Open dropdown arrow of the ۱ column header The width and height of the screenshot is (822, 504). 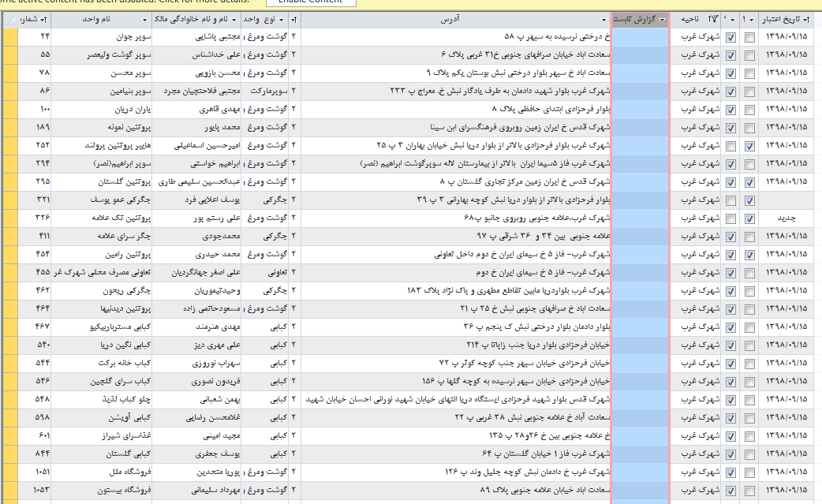click(x=752, y=20)
